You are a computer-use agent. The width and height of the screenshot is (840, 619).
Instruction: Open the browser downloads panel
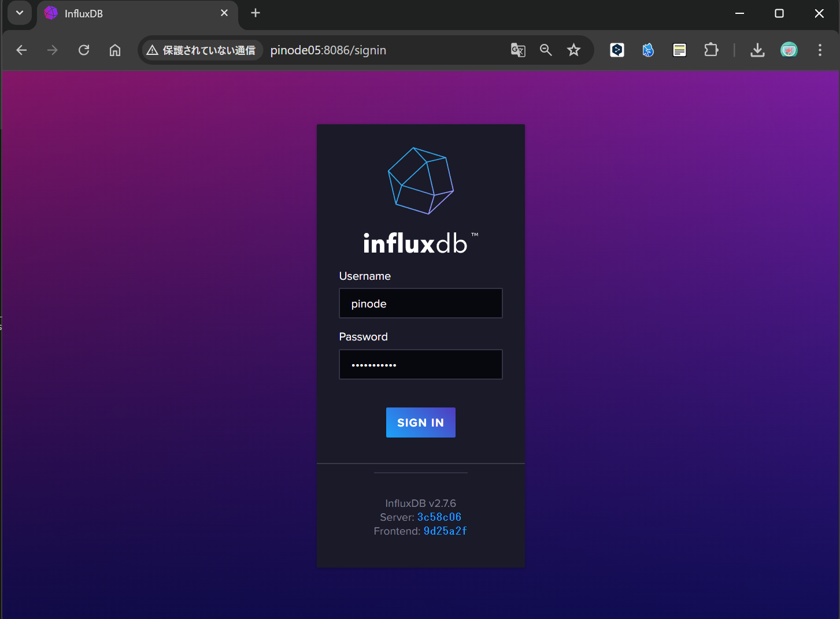(757, 50)
